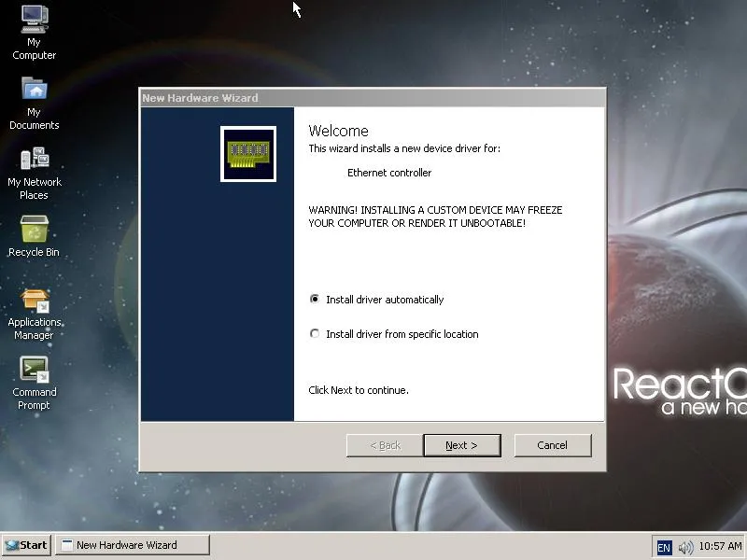Select Install driver from specific location

point(315,333)
